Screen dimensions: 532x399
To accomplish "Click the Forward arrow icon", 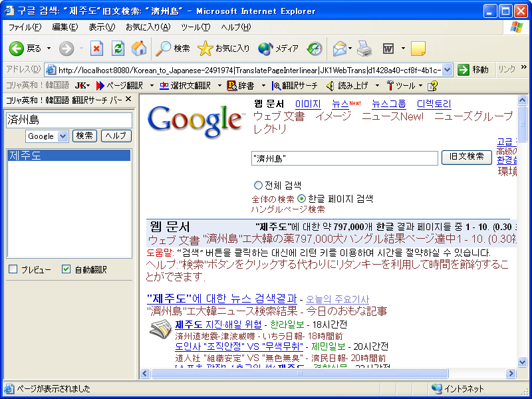I will tap(66, 49).
